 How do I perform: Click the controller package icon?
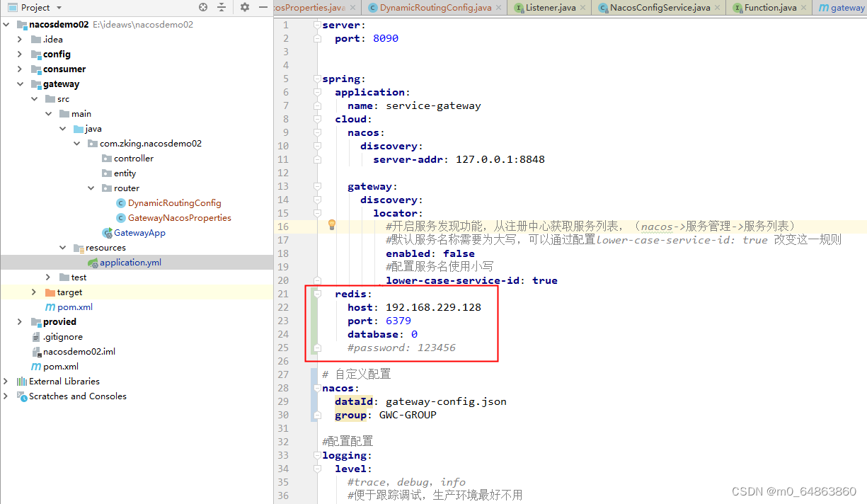pyautogui.click(x=107, y=159)
